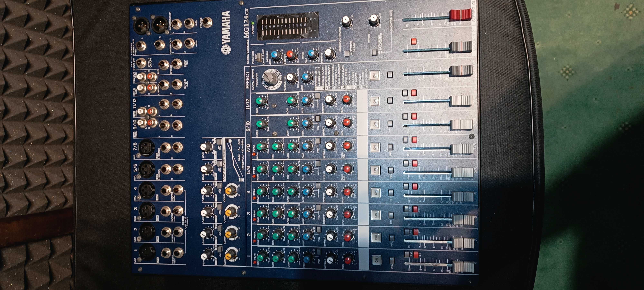Viewport: 644px width, 290px height.
Task: Click the MIC 1 XLR input socket
Action: [x=147, y=252]
